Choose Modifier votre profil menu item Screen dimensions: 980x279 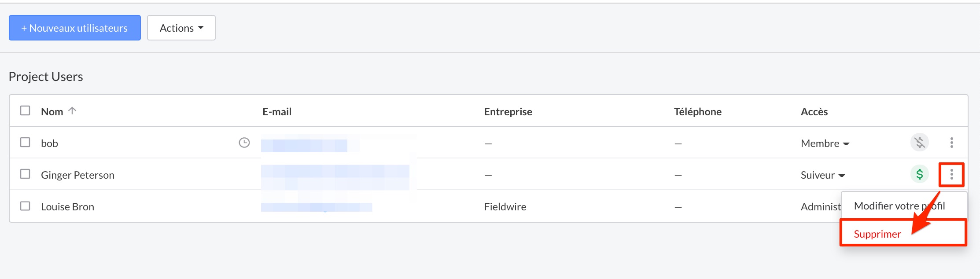point(899,206)
